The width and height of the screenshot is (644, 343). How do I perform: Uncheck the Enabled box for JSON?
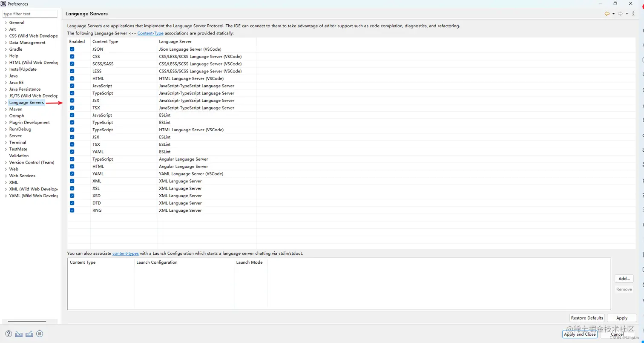click(x=72, y=49)
